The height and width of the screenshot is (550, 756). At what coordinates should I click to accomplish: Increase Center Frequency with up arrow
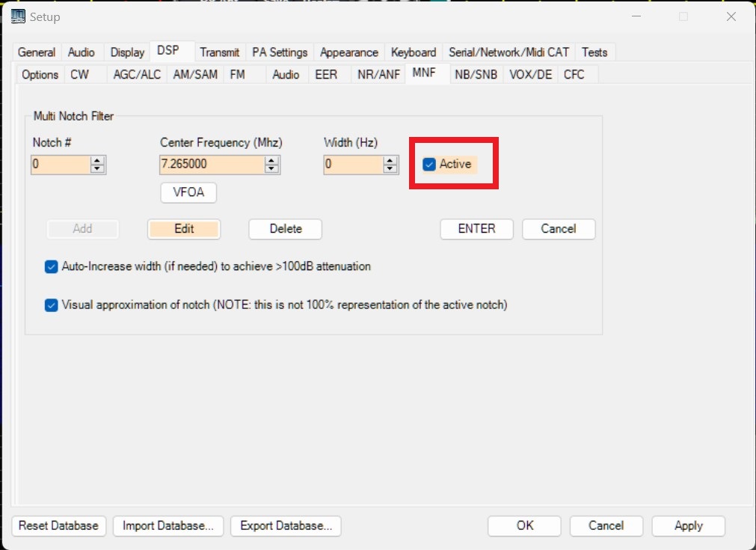[271, 160]
